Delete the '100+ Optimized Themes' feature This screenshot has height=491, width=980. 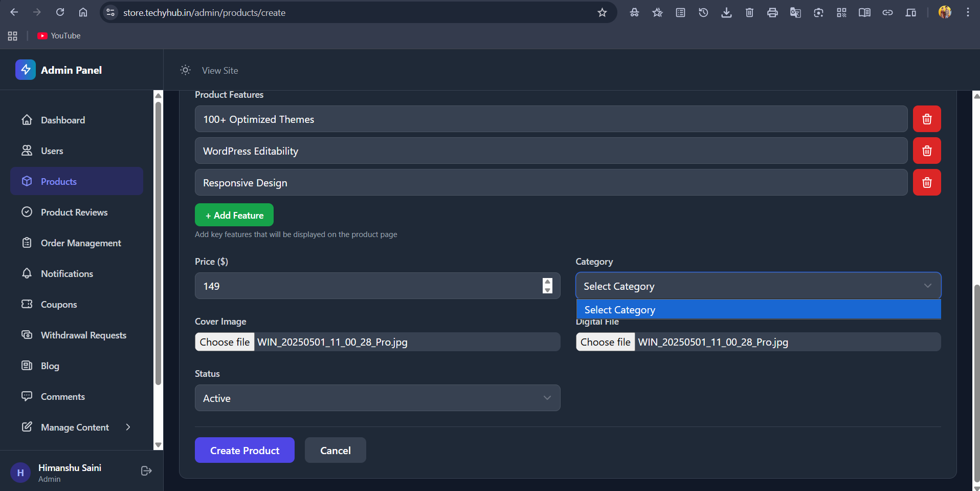(x=926, y=119)
